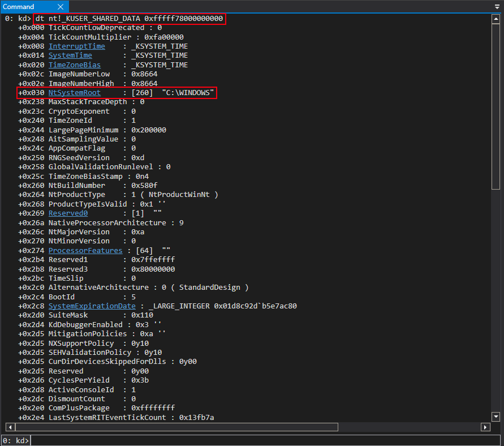
Task: Follow the TimeZoneBias link
Action: click(74, 65)
